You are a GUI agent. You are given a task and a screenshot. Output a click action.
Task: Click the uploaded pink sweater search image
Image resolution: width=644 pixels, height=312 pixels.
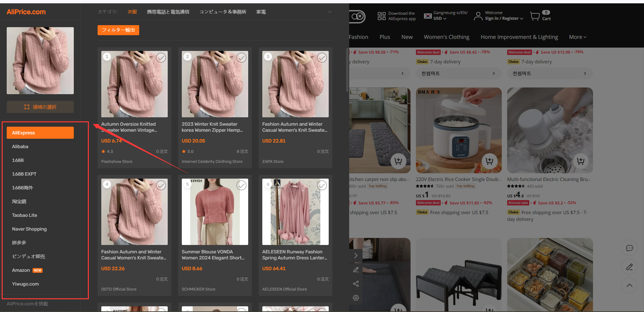pos(40,61)
